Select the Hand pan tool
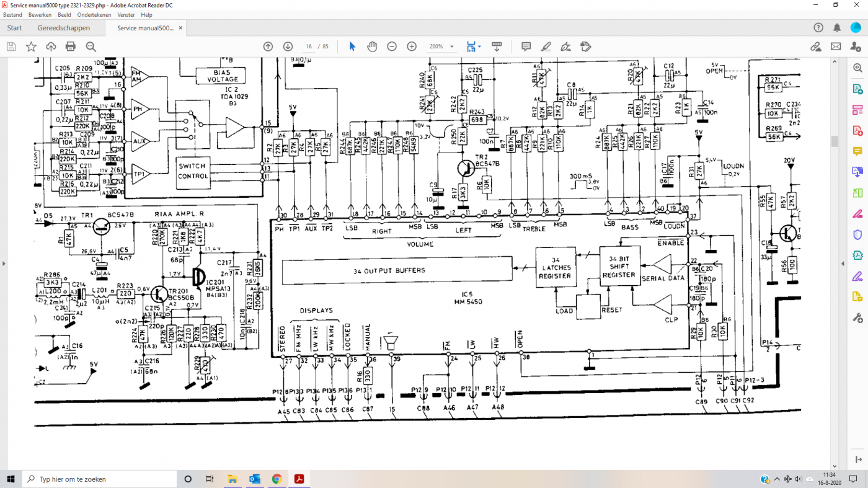This screenshot has width=868, height=488. point(372,47)
